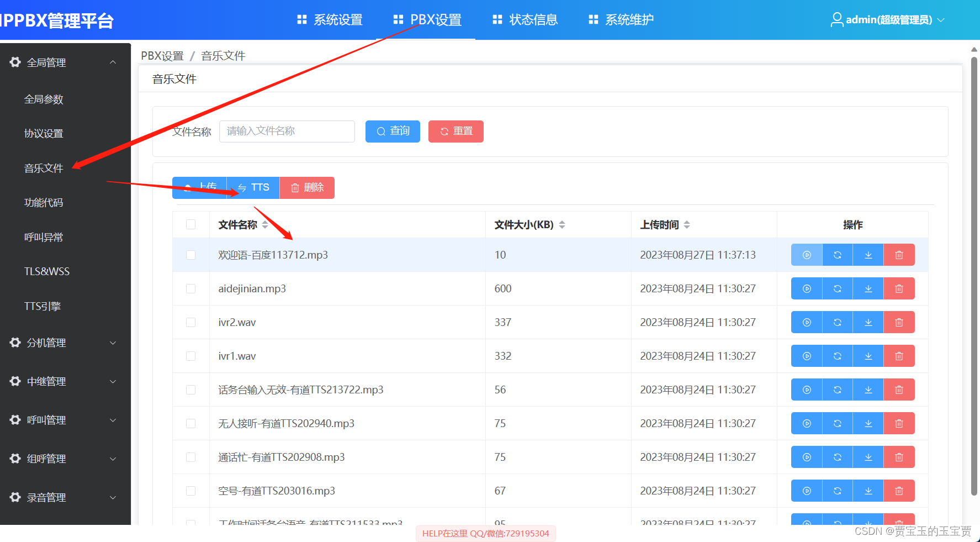Click refresh icon for 空号-有道TTS203016.mp3

pos(838,491)
